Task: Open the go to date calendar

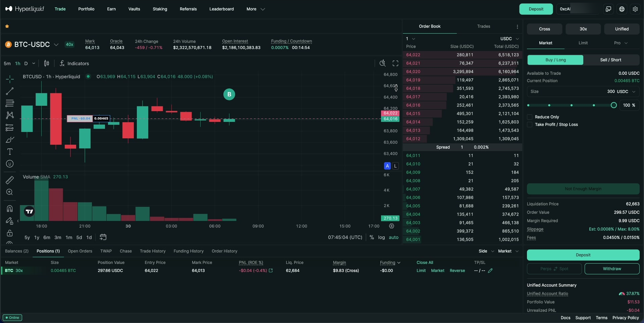Action: tap(103, 237)
